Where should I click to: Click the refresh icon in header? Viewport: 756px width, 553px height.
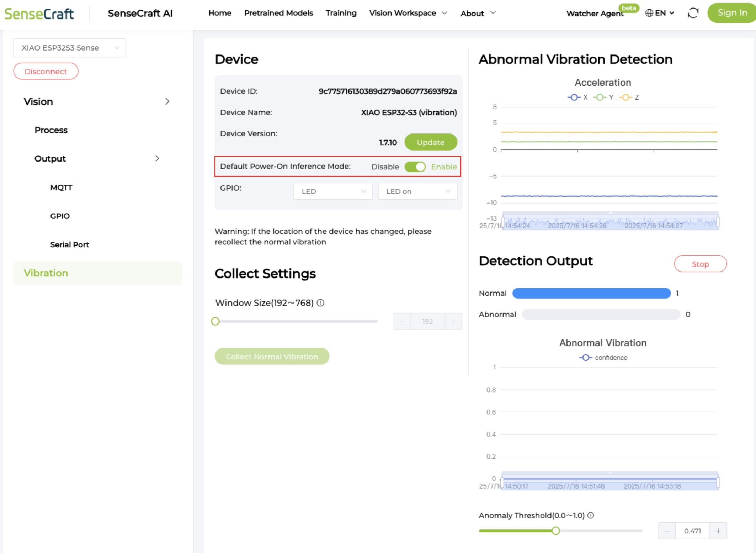[x=693, y=13]
